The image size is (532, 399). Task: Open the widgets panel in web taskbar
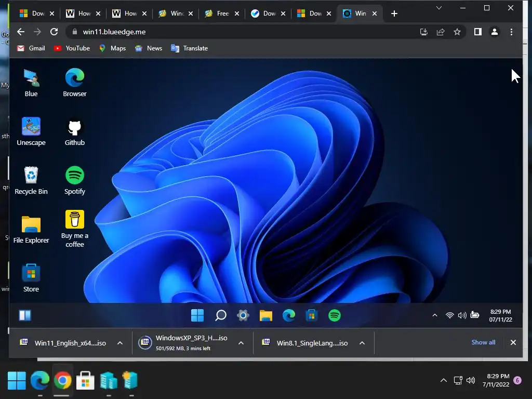pos(25,315)
